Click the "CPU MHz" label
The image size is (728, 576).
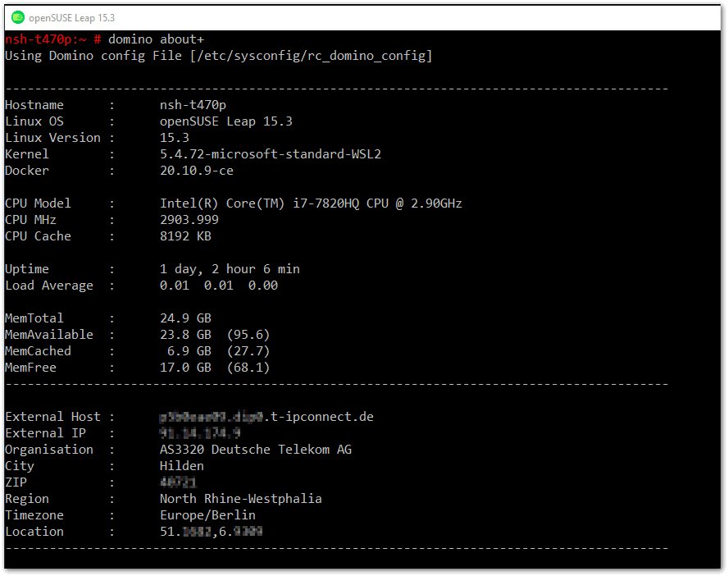click(30, 220)
